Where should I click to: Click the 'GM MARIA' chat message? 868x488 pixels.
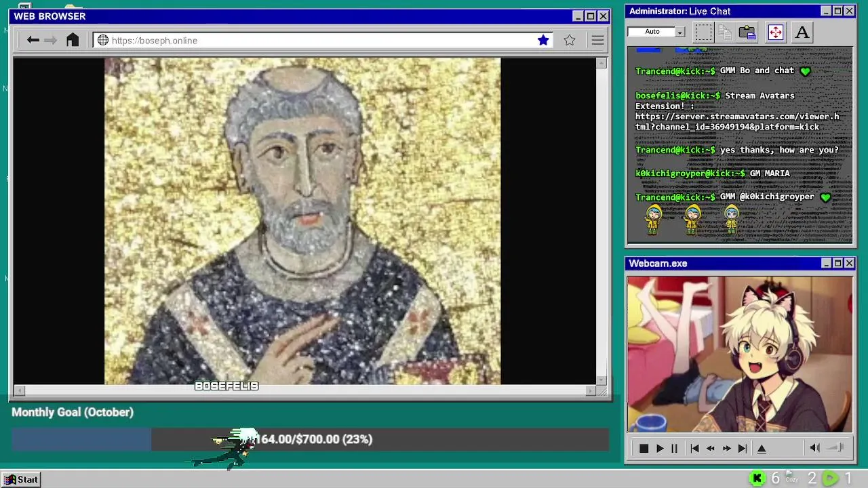point(770,174)
